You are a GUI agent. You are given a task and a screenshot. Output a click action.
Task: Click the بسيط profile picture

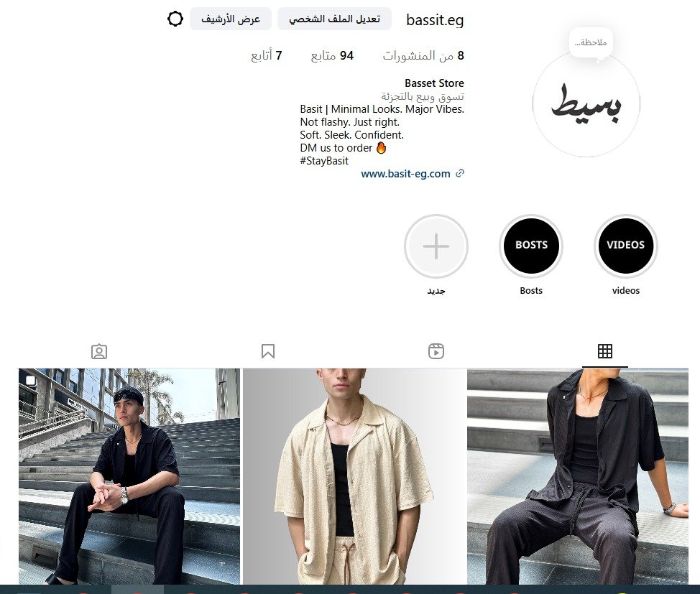(586, 104)
